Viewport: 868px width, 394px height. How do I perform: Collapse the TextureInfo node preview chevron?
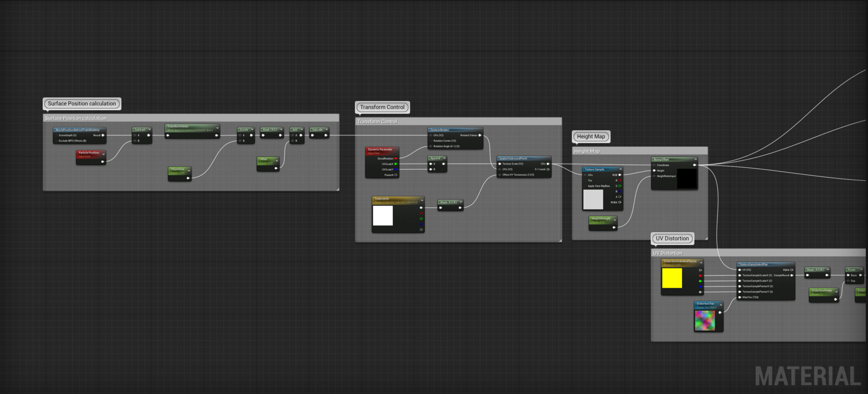(422, 201)
